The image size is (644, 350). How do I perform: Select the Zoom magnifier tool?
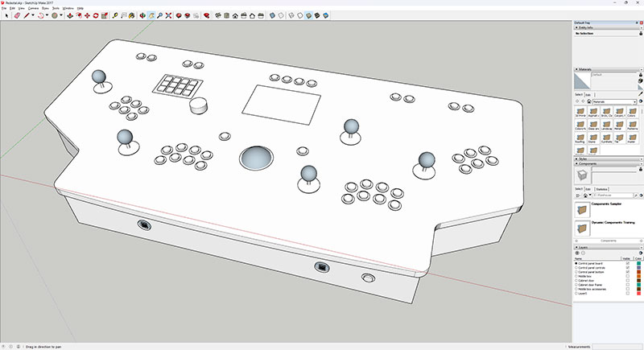click(x=159, y=15)
